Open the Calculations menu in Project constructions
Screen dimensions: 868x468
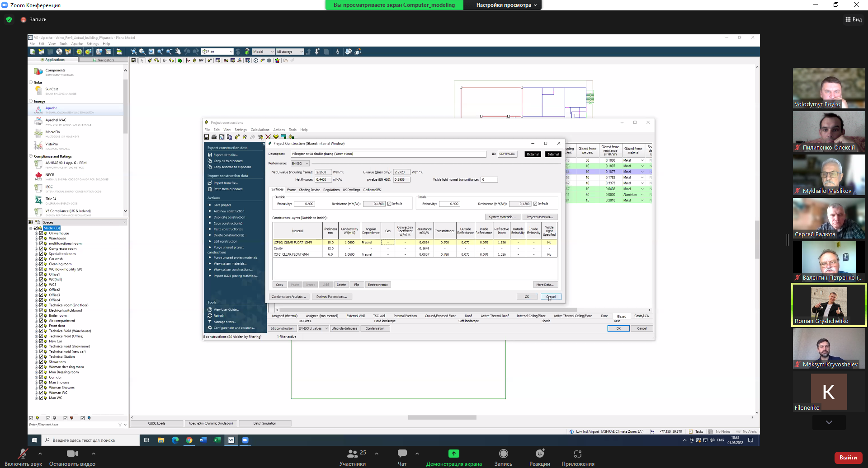pos(259,130)
